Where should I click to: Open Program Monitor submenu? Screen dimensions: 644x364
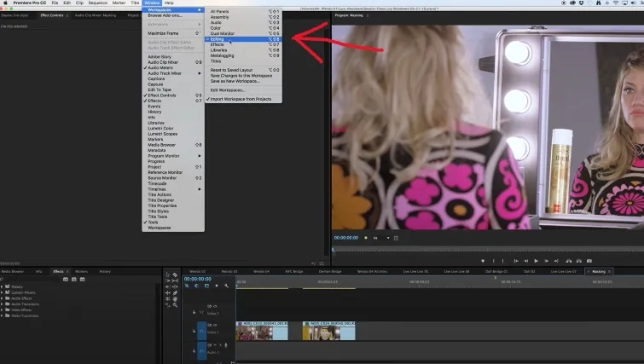[x=173, y=156]
